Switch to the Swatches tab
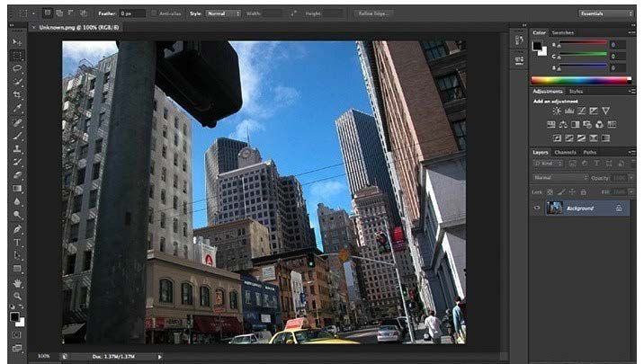Screen dimensions: 644x364 pos(563,32)
